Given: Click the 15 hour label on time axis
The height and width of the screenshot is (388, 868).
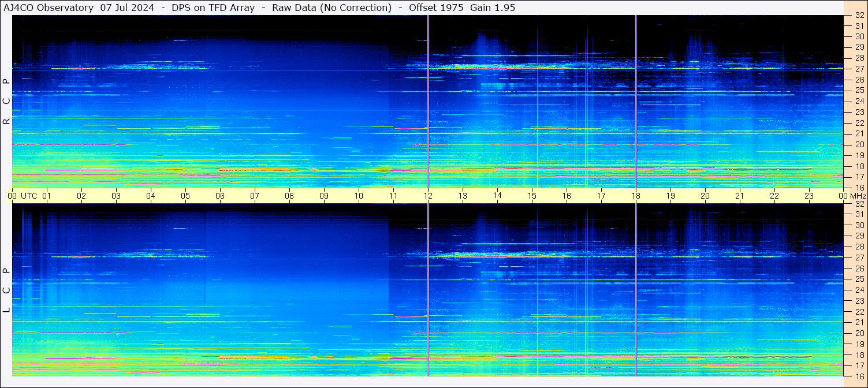Looking at the screenshot, I should coord(532,196).
